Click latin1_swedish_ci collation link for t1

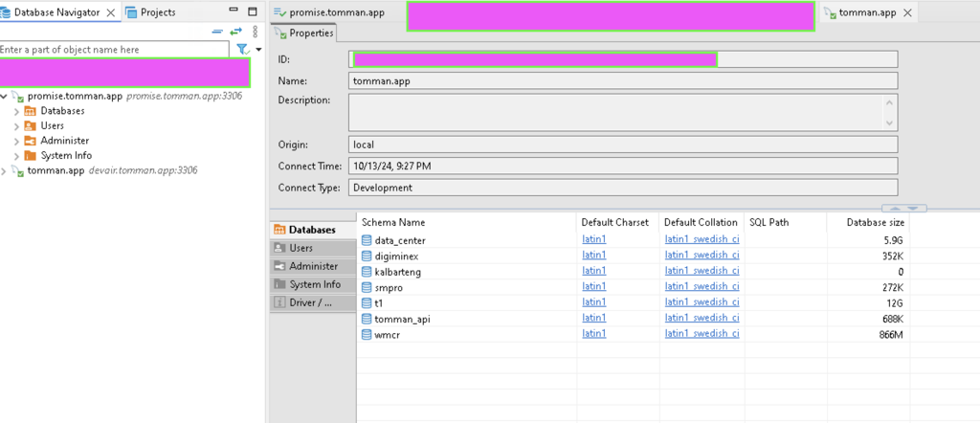pyautogui.click(x=702, y=302)
